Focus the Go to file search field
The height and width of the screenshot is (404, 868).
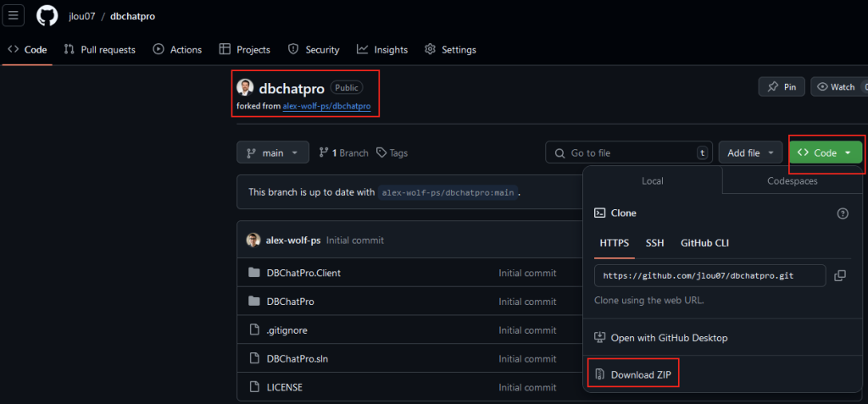coord(629,152)
